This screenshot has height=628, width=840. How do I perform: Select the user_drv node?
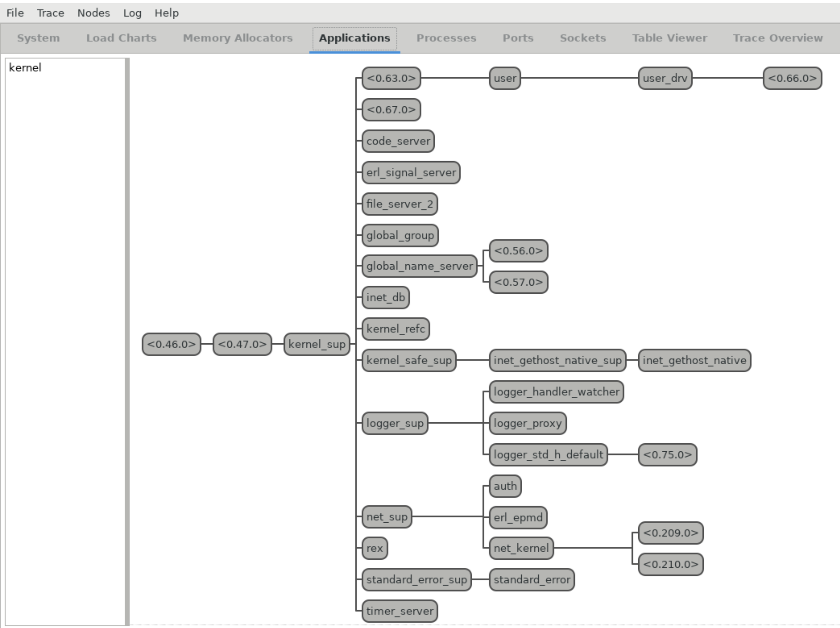tap(665, 78)
